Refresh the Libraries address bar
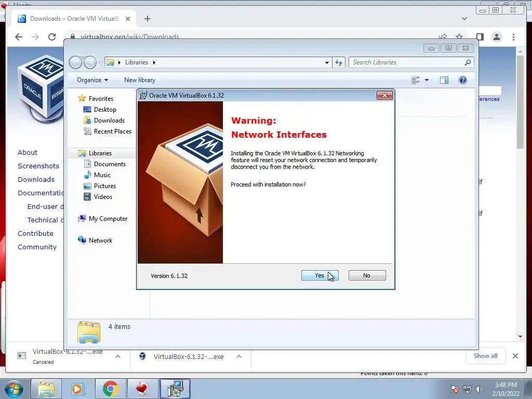This screenshot has height=399, width=532. point(339,62)
